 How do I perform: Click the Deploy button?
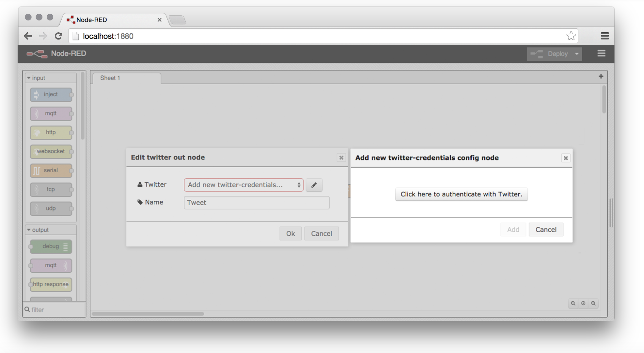coord(550,54)
